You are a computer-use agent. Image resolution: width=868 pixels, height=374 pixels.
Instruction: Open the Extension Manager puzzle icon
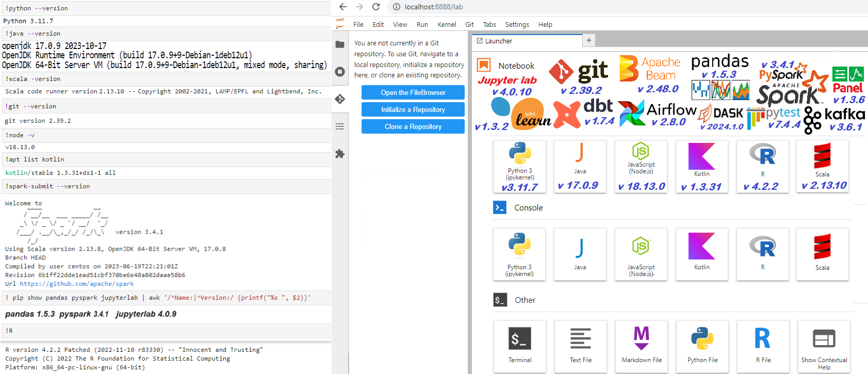[x=340, y=154]
